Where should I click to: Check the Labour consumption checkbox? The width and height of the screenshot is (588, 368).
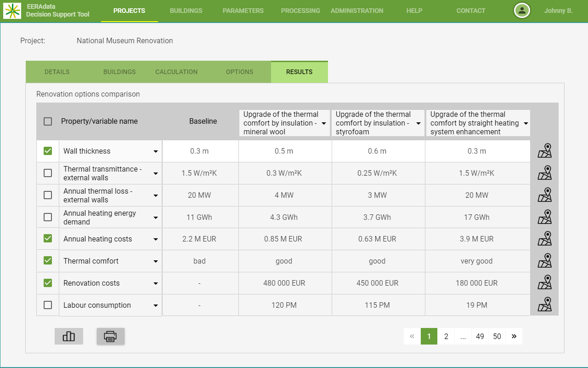coord(48,305)
